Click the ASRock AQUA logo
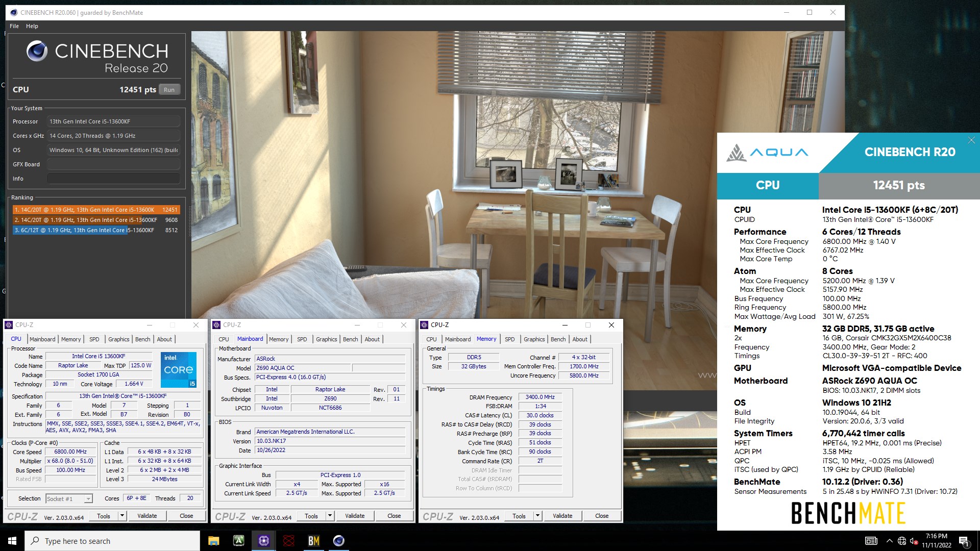This screenshot has height=551, width=980. point(767,153)
